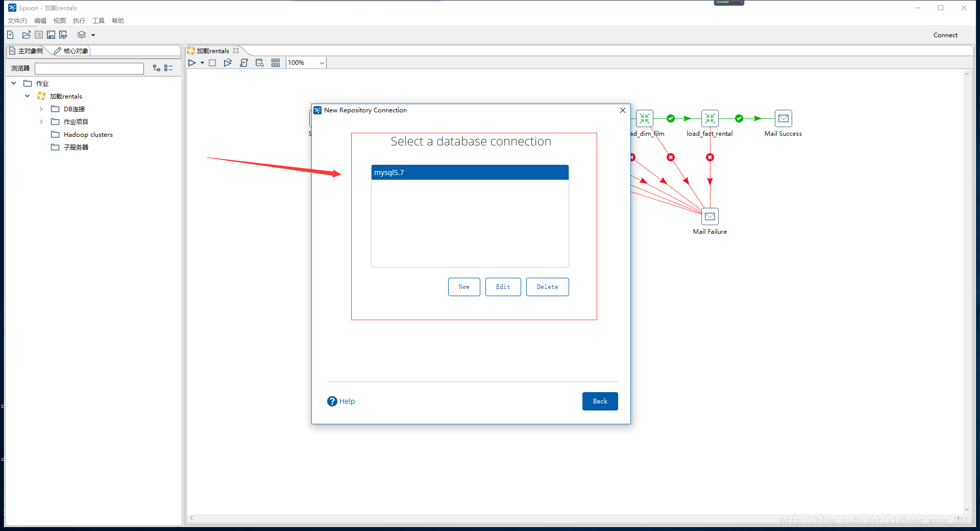The width and height of the screenshot is (980, 531).
Task: Click the explore database icon
Action: [260, 63]
